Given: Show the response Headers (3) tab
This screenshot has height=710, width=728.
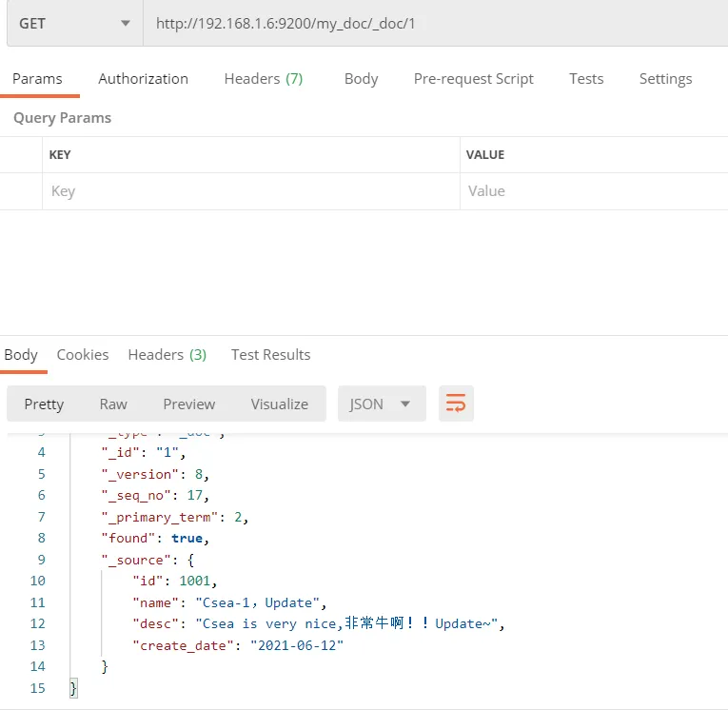Looking at the screenshot, I should pyautogui.click(x=167, y=355).
